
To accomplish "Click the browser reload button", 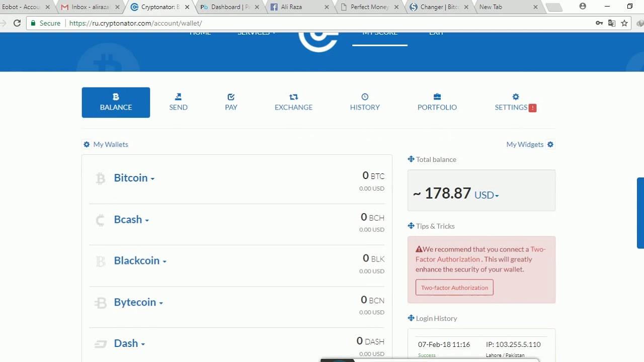I will pyautogui.click(x=17, y=23).
